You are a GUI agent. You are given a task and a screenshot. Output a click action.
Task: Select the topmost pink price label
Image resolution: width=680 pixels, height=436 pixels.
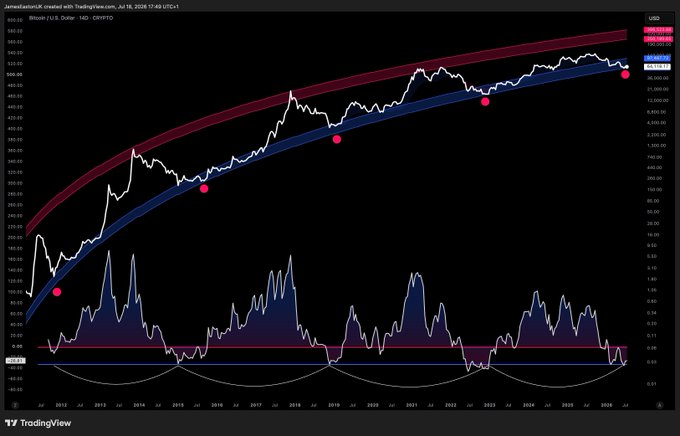click(658, 30)
